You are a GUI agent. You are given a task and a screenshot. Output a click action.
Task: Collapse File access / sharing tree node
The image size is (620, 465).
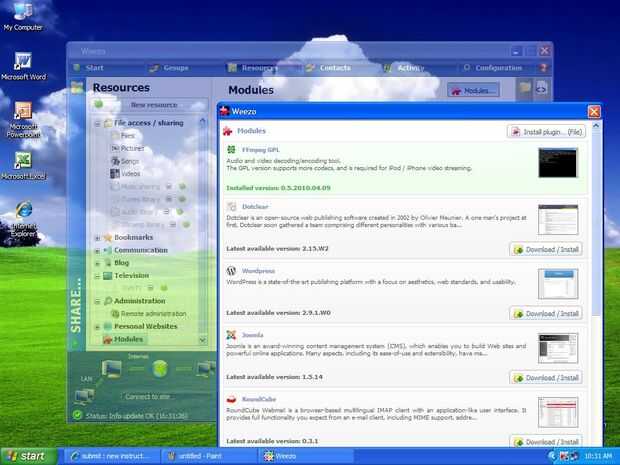point(97,124)
